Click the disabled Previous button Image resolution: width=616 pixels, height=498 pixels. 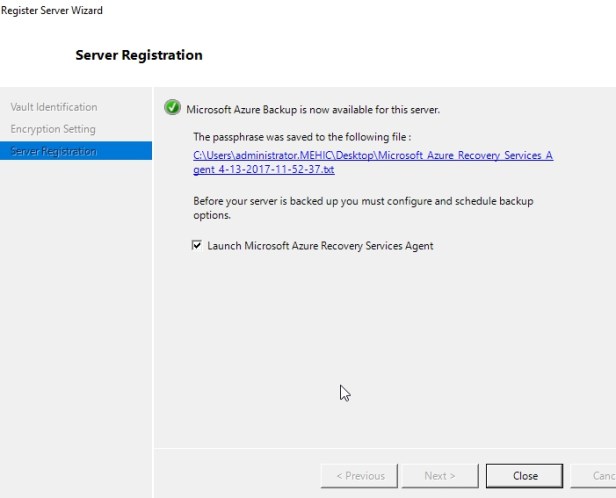(359, 476)
